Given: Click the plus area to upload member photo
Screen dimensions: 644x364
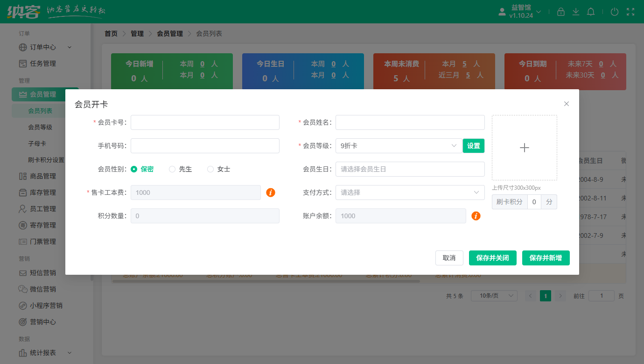Looking at the screenshot, I should click(524, 148).
